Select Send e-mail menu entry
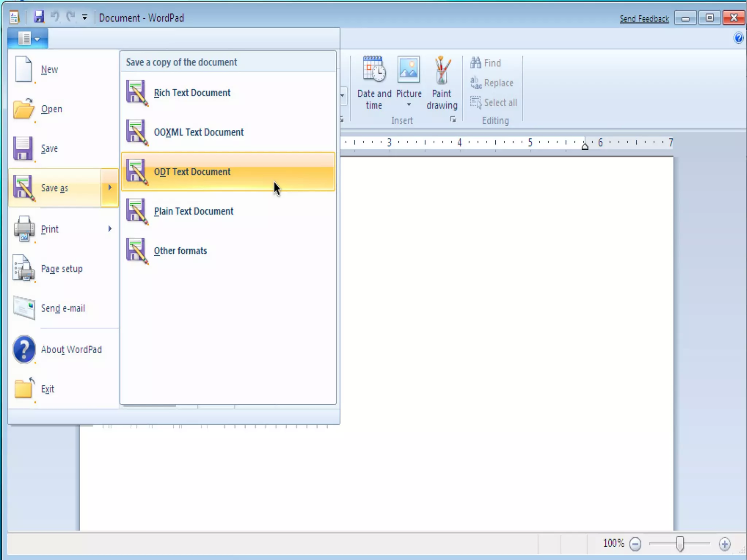 (63, 308)
